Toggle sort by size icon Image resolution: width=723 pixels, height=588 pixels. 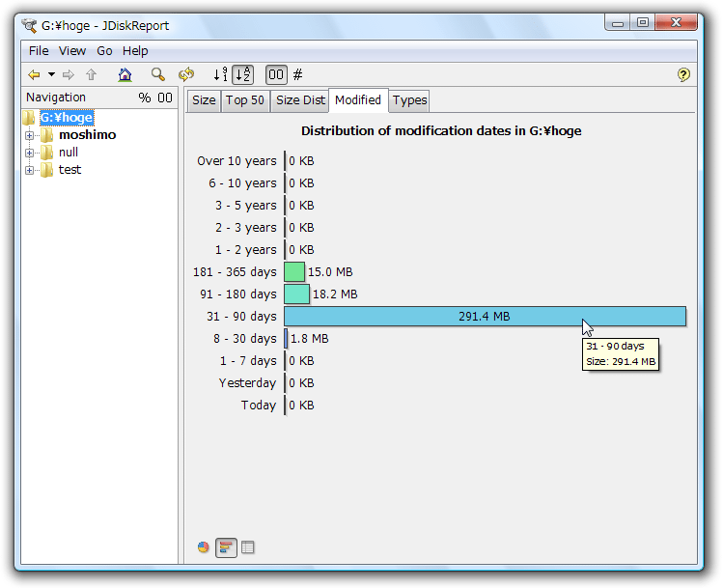pos(220,74)
